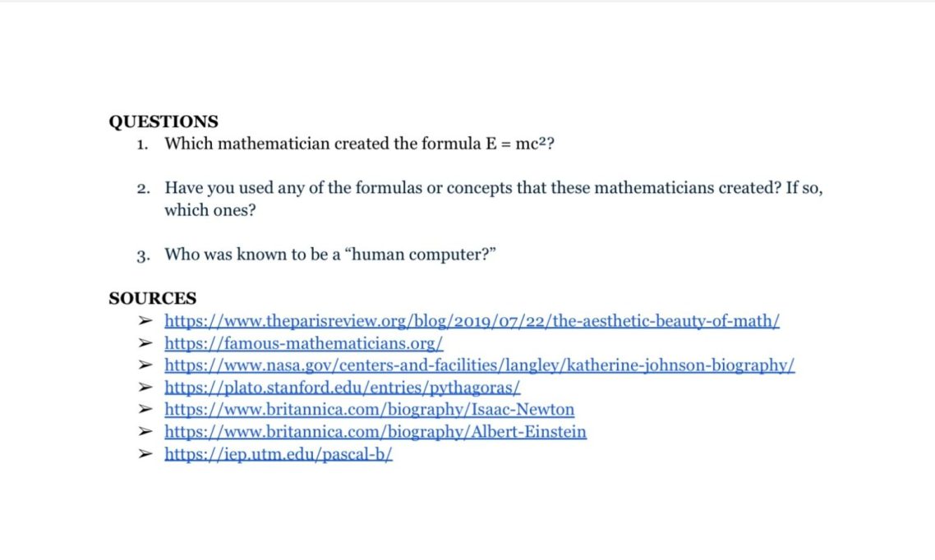Click the arrow bullet beside the pascal-b link
The height and width of the screenshot is (560, 935).
145,454
